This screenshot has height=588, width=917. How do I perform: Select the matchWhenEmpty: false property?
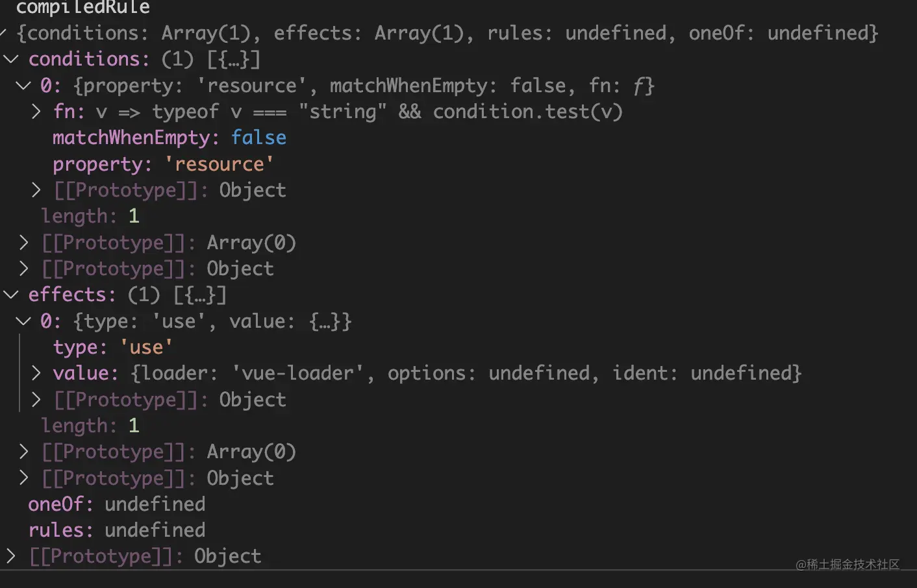click(x=169, y=138)
